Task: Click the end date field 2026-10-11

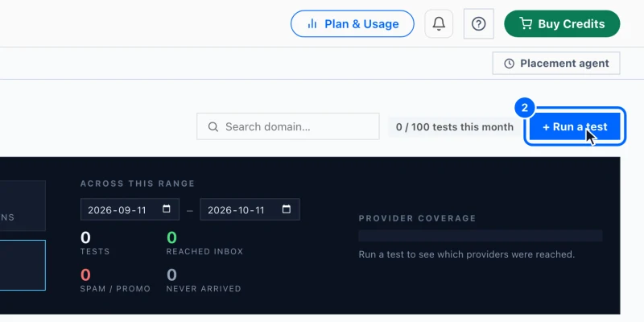Action: (250, 209)
